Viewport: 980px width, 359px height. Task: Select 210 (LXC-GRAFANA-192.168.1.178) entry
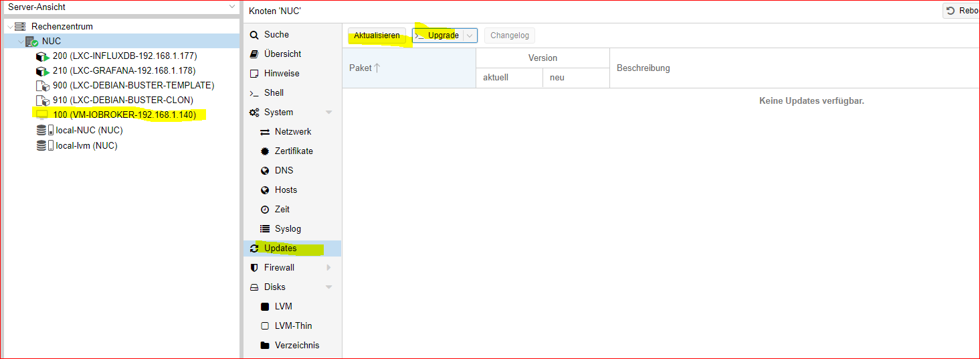tap(124, 71)
